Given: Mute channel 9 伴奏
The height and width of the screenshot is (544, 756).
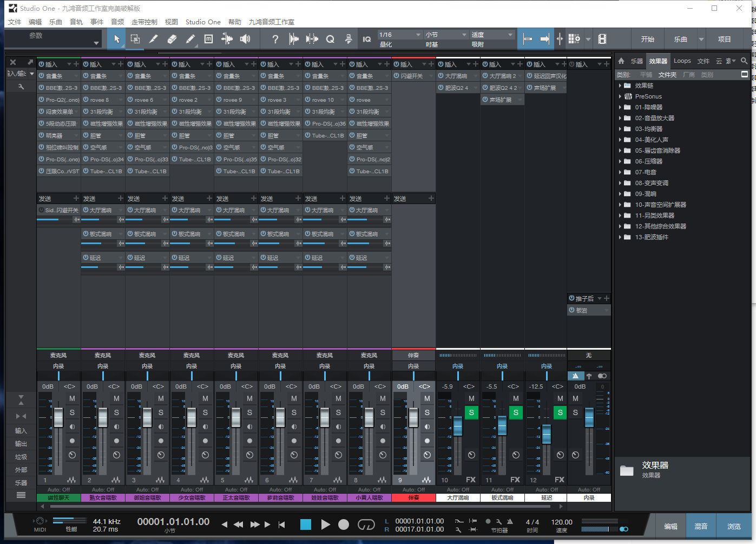Looking at the screenshot, I should [x=427, y=398].
